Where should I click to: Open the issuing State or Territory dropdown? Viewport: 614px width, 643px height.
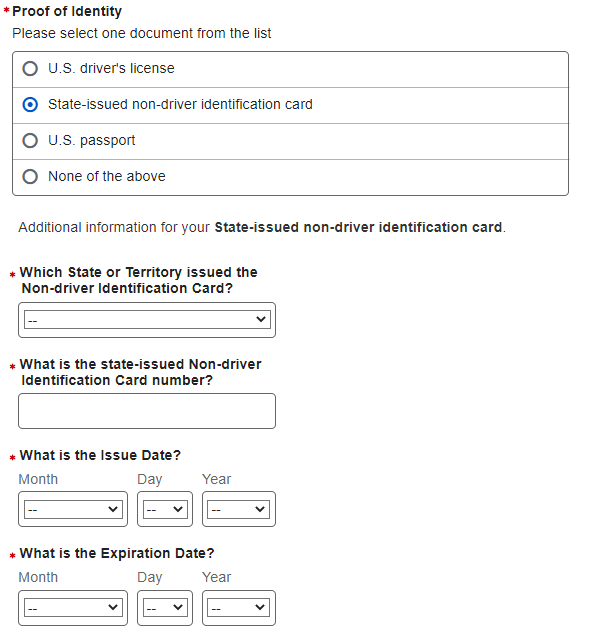pyautogui.click(x=147, y=320)
